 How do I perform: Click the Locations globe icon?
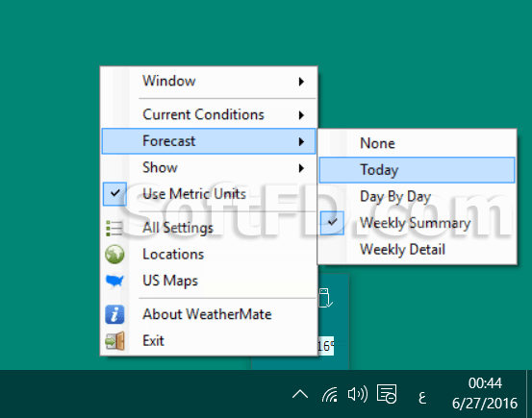pos(114,255)
